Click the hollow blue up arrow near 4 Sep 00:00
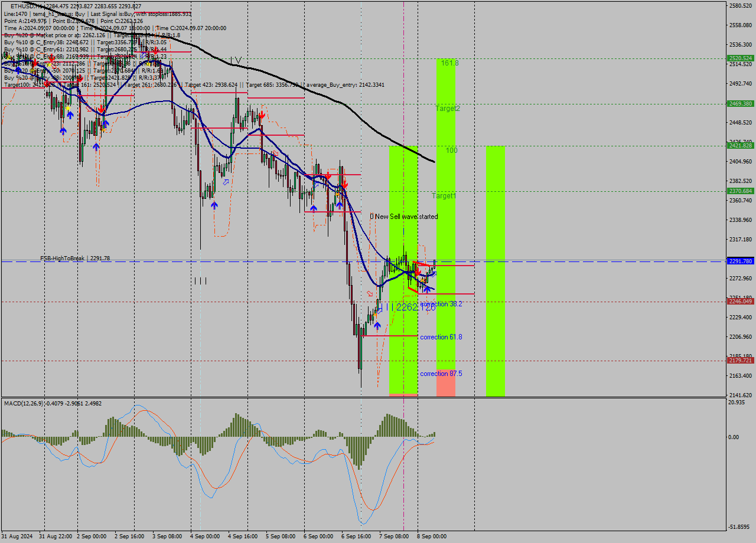 click(x=226, y=183)
